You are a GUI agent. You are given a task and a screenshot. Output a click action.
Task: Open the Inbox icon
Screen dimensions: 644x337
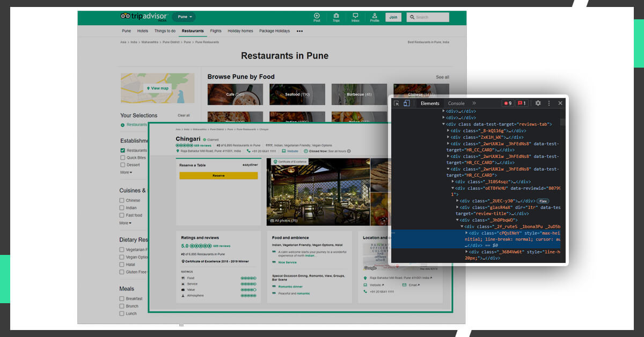click(x=355, y=17)
